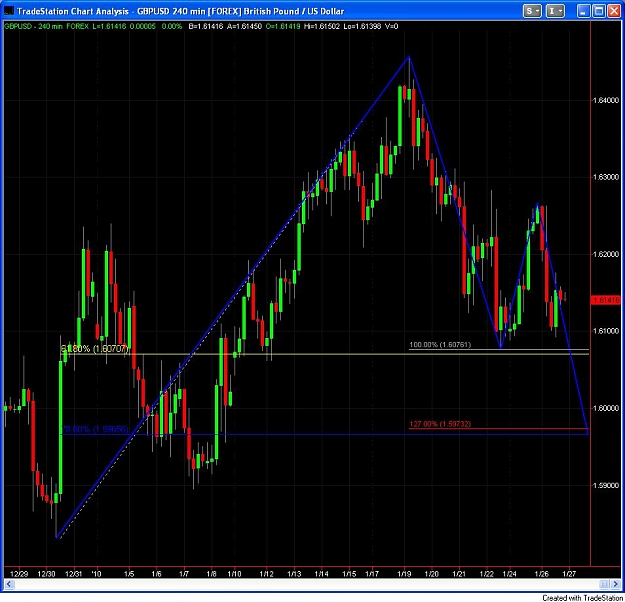
Task: Click the right arrow of the horizontal scrollbar
Action: point(615,584)
